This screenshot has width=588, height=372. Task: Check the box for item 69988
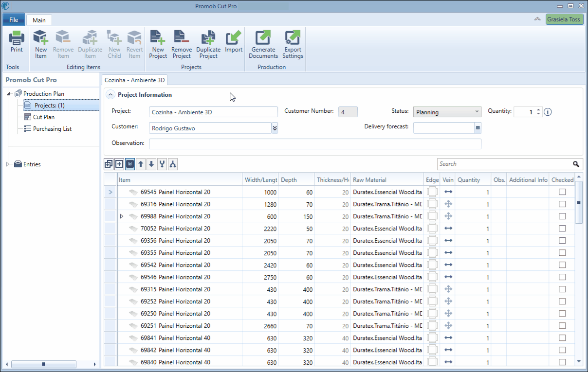pyautogui.click(x=562, y=216)
